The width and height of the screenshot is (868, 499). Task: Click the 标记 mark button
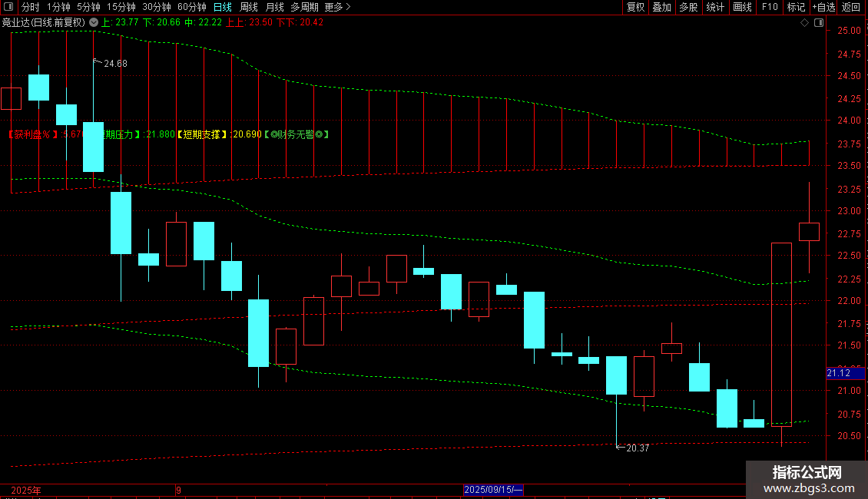[x=796, y=7]
